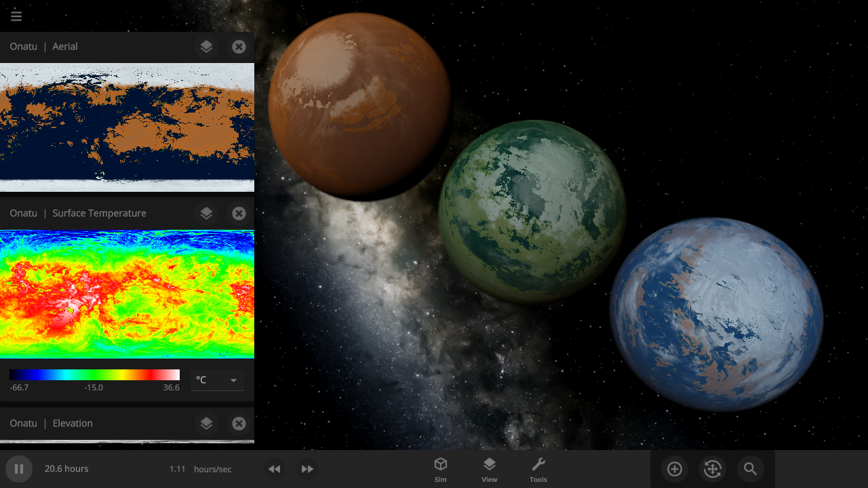Select the green planet in the middle
868x488 pixels.
(532, 212)
